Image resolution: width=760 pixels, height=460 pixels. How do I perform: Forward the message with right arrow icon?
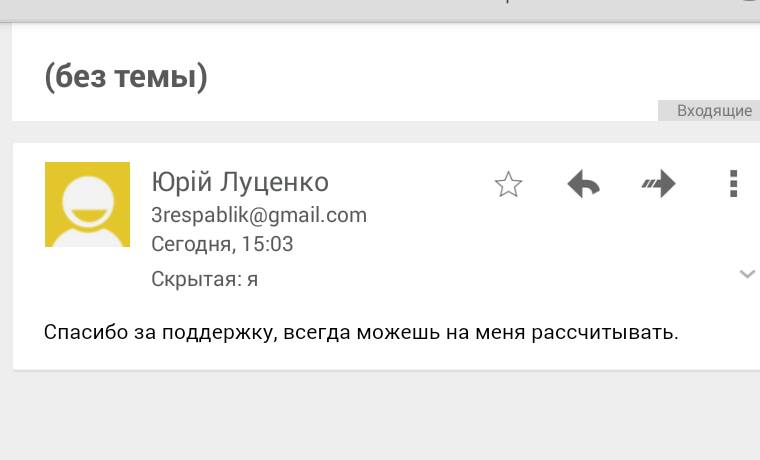659,184
